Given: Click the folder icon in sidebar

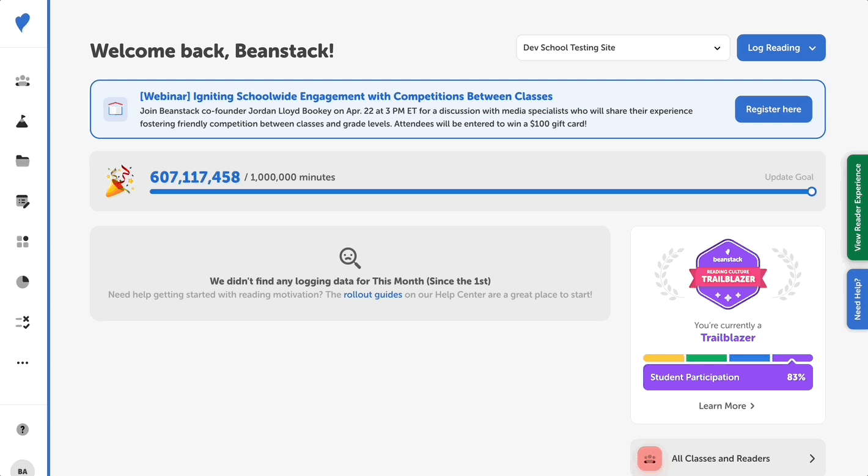Looking at the screenshot, I should 23,161.
